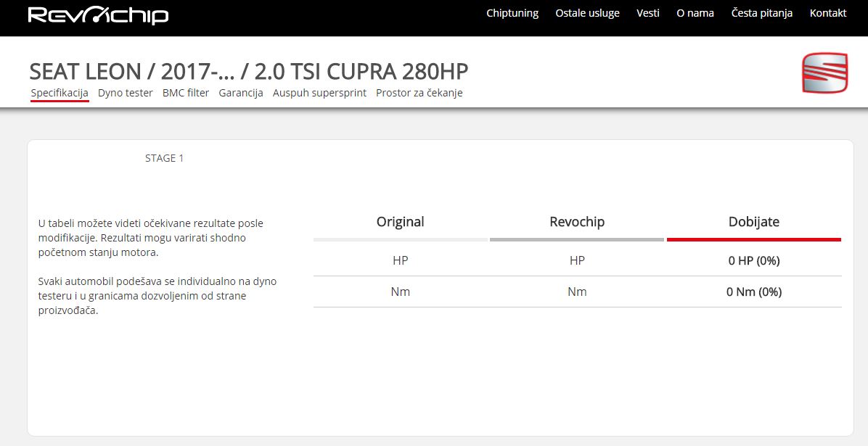The width and height of the screenshot is (868, 446).
Task: Open the Auspuh supersprint tab
Action: tap(319, 93)
